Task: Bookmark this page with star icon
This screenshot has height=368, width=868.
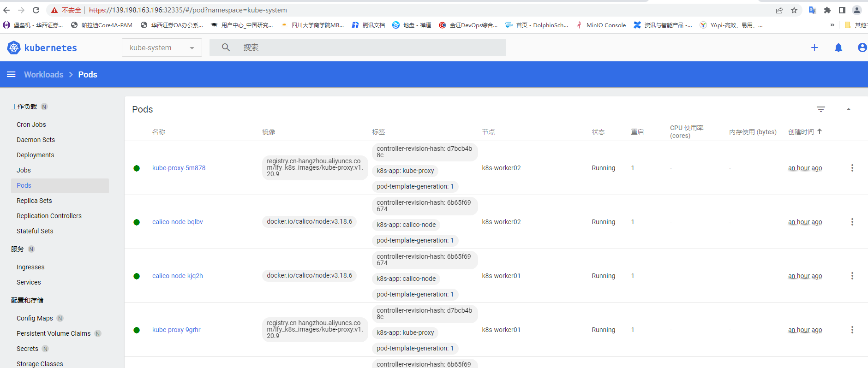Action: click(x=794, y=10)
